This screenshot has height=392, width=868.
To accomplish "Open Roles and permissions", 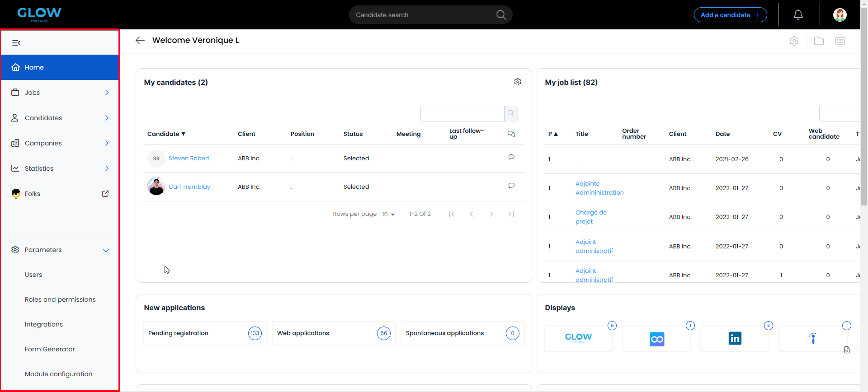I will click(x=60, y=299).
